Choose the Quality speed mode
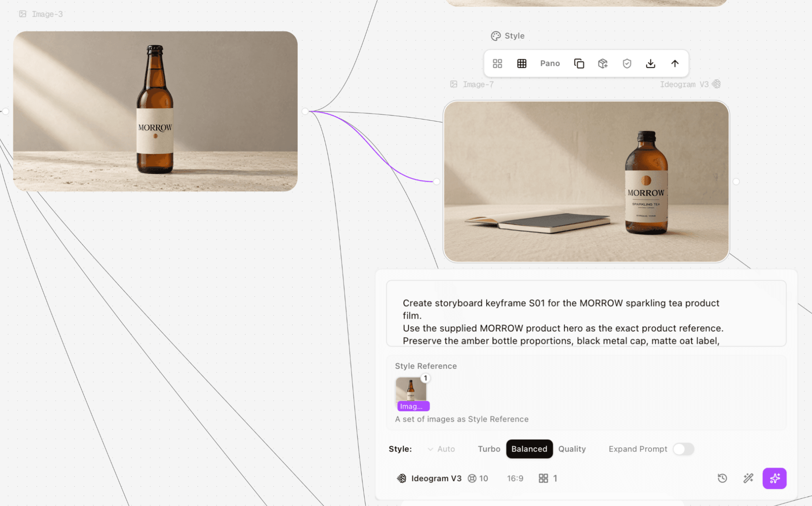 572,449
